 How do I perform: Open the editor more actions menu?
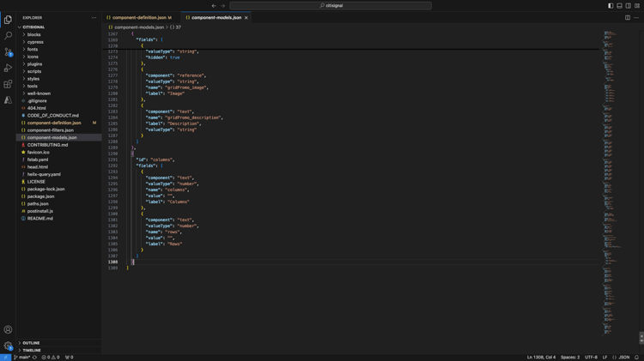tap(636, 18)
